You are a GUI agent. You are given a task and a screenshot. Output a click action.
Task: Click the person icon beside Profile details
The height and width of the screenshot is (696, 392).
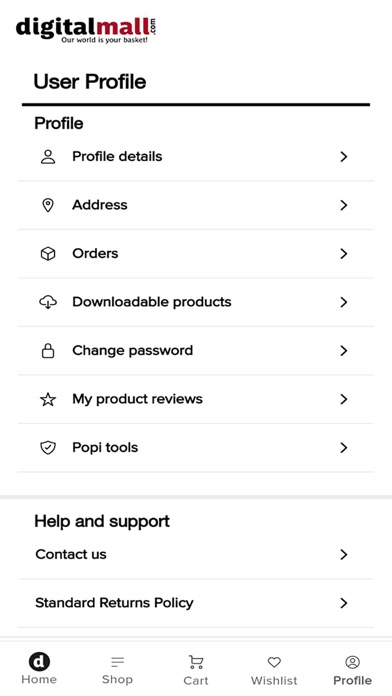point(48,157)
